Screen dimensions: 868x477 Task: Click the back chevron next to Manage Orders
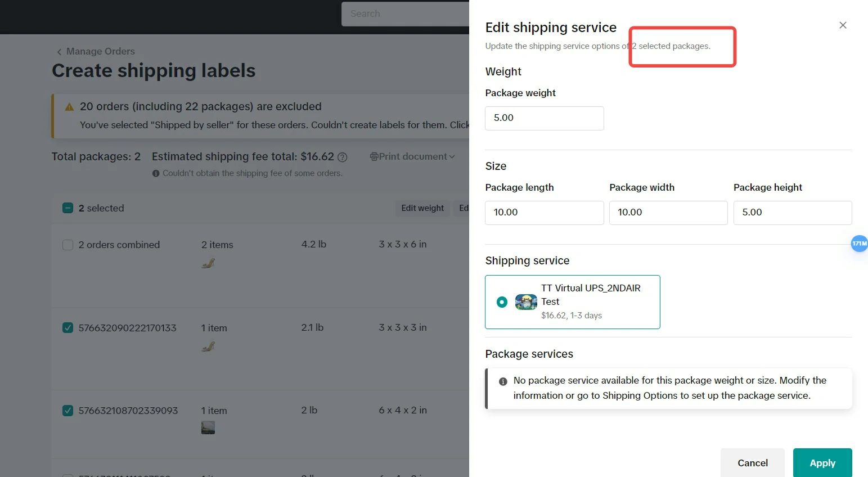point(59,52)
